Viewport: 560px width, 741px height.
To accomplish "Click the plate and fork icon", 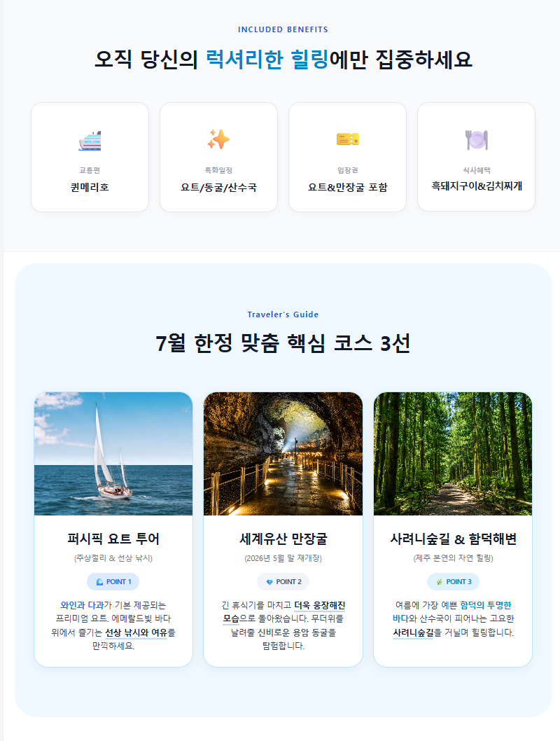I will click(x=477, y=139).
